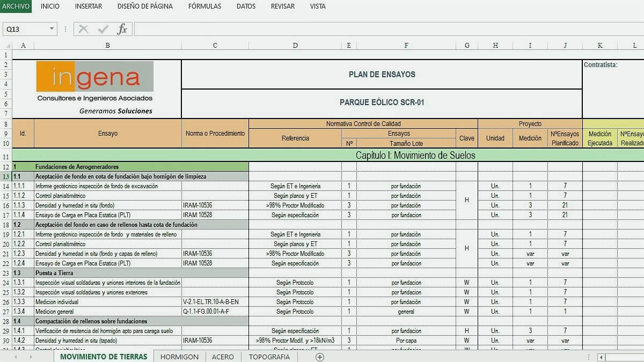
Task: Add a new sheet with plus button
Action: [320, 357]
